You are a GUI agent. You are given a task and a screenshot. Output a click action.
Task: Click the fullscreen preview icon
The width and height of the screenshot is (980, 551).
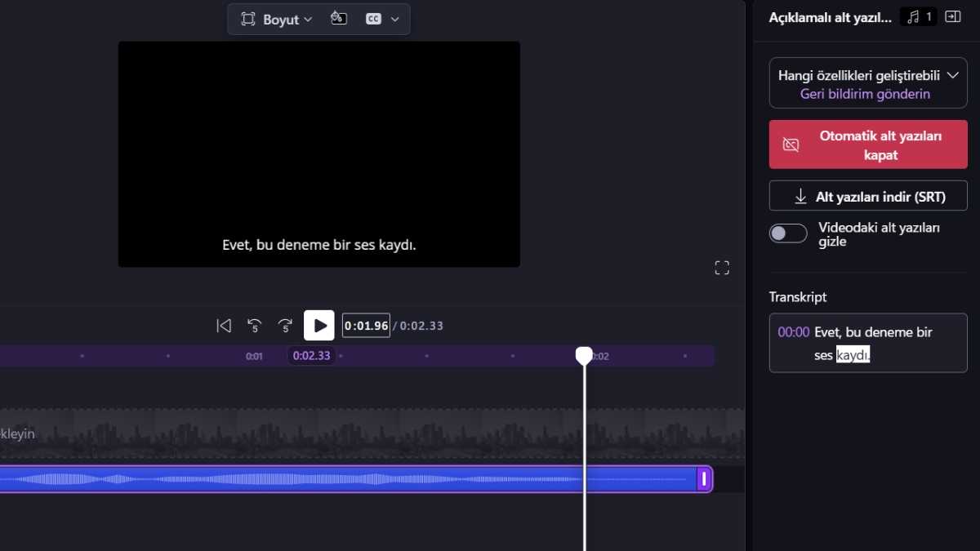(722, 268)
